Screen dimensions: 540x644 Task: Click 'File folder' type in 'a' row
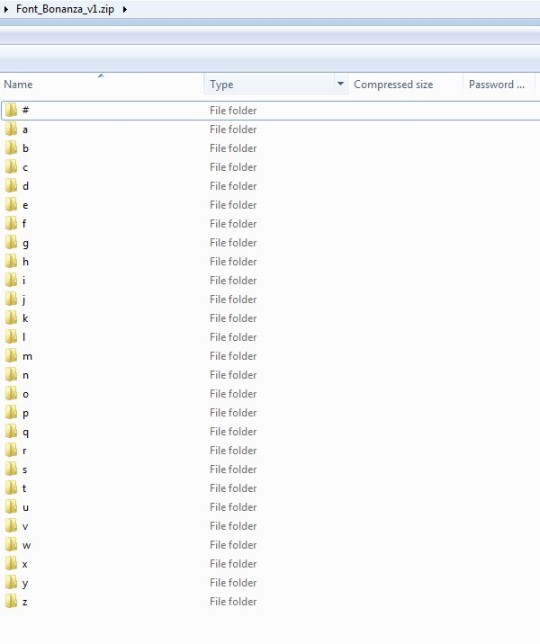(x=233, y=129)
